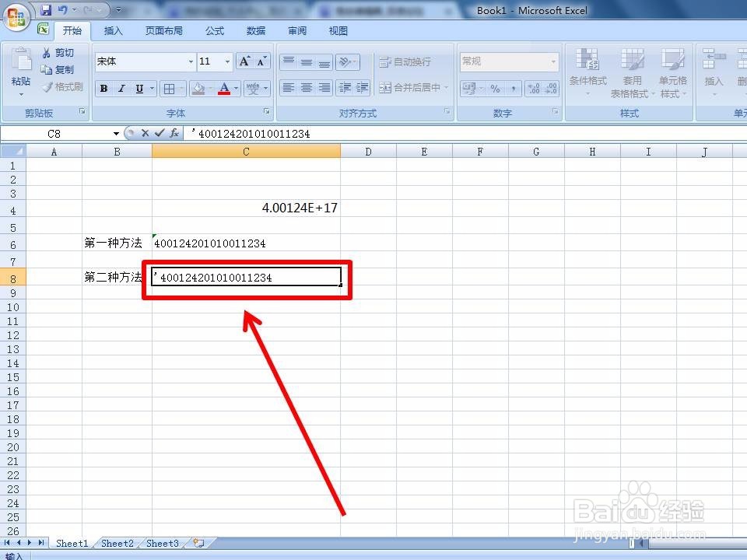Apply fill color bucket

(x=198, y=89)
